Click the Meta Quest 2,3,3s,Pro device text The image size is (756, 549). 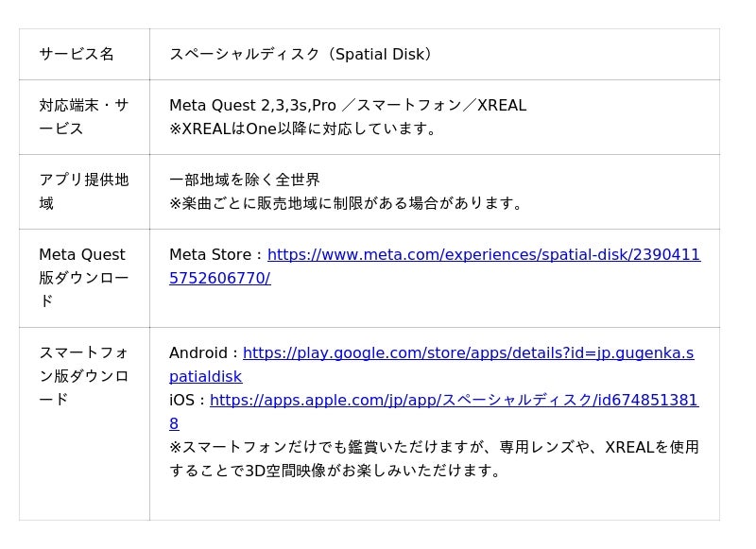tap(252, 106)
